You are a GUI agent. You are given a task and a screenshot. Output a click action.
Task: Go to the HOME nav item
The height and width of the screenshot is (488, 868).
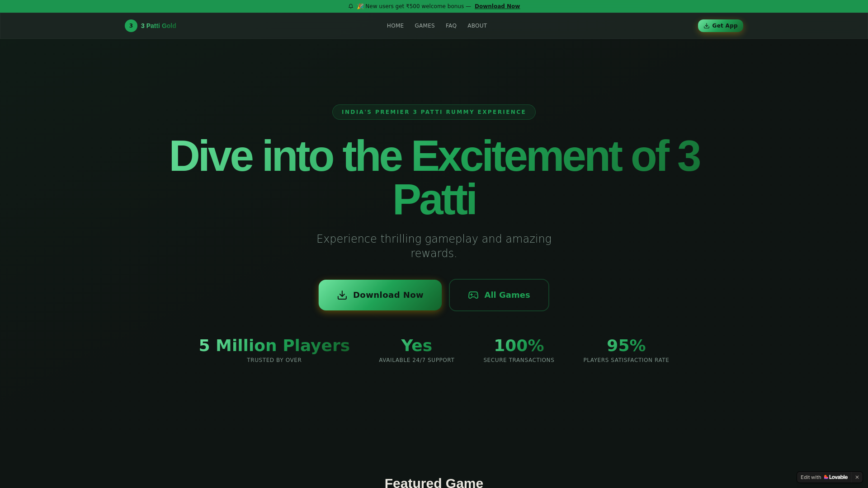tap(395, 26)
